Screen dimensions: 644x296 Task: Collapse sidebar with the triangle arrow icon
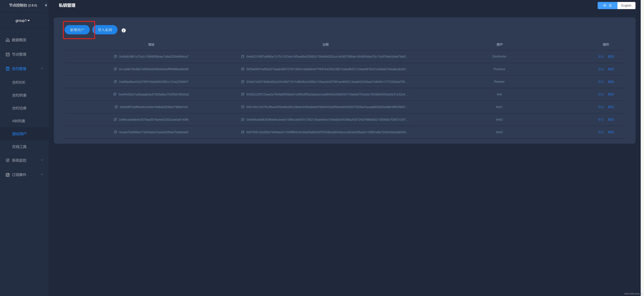point(46,5)
